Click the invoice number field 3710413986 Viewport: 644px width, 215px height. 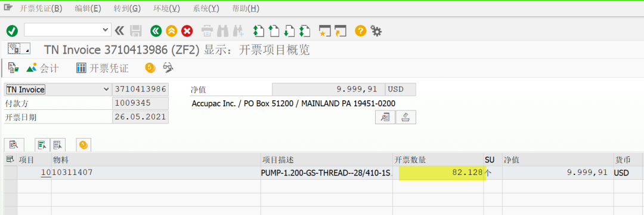click(140, 90)
